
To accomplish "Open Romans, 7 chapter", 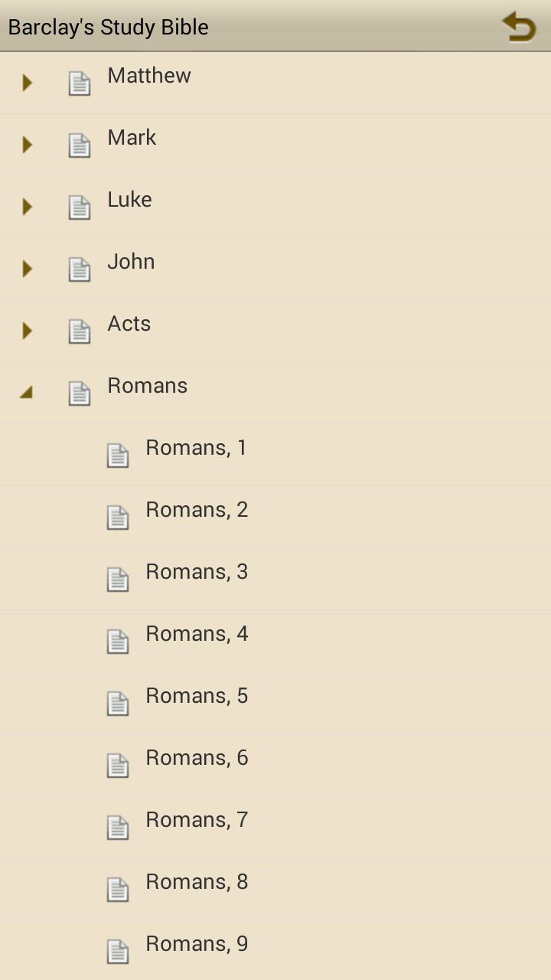I will click(197, 819).
